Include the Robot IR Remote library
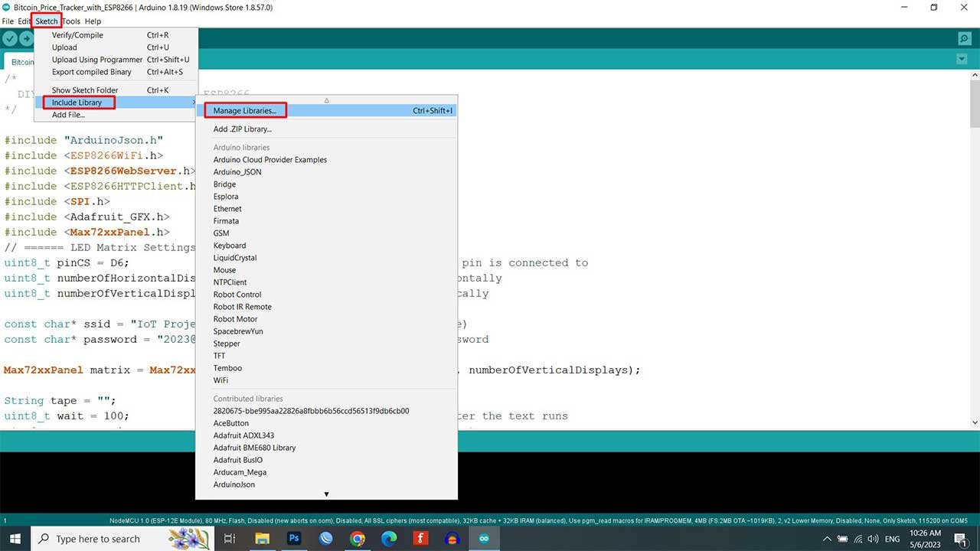Image resolution: width=980 pixels, height=551 pixels. (328, 307)
